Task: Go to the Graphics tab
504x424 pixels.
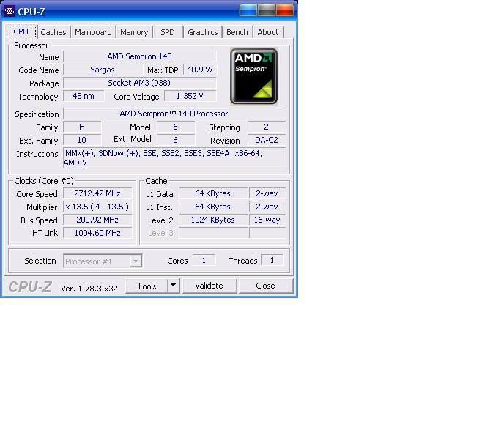Action: 202,32
